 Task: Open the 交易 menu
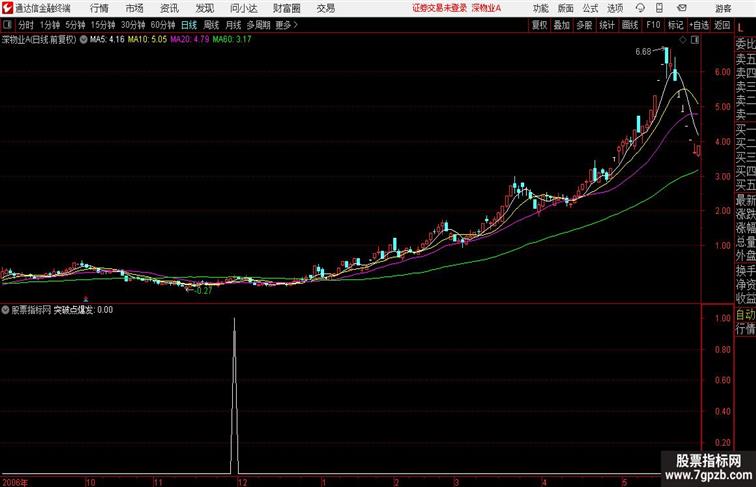pos(325,8)
